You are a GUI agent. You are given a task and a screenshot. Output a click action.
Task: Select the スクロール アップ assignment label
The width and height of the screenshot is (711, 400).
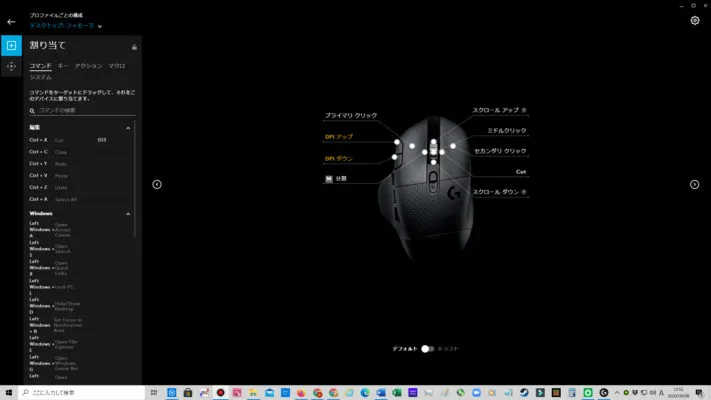point(495,110)
